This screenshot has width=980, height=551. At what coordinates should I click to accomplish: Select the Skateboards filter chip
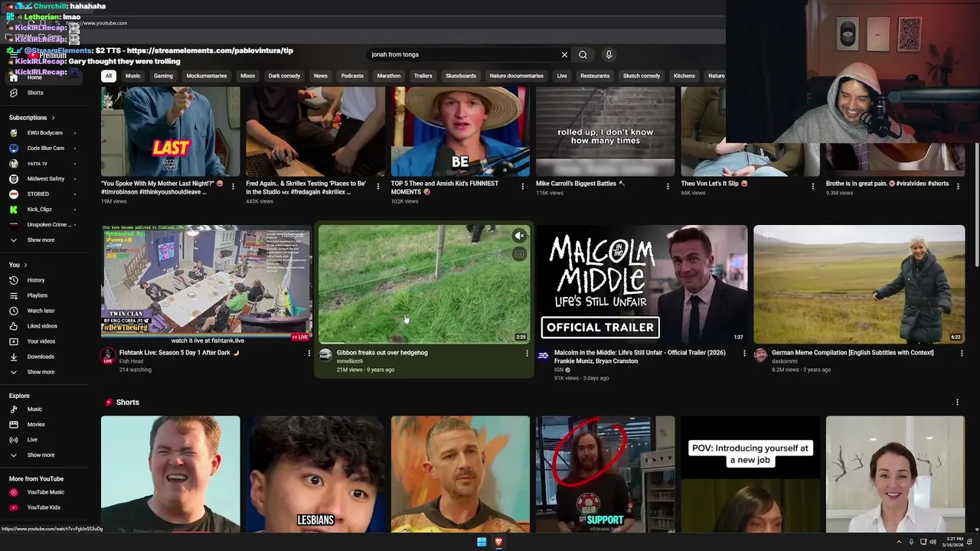point(461,76)
